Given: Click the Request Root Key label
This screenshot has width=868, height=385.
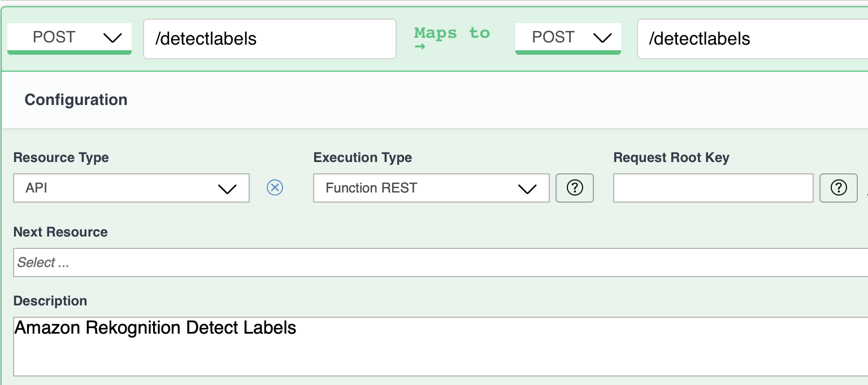Looking at the screenshot, I should [671, 158].
